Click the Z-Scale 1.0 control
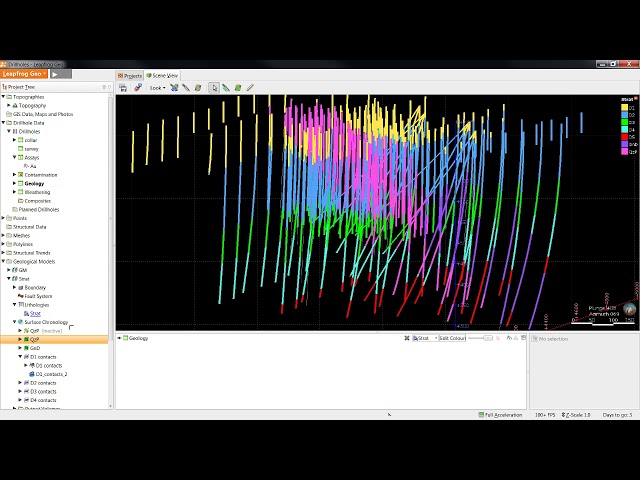640x480 pixels. pos(576,415)
